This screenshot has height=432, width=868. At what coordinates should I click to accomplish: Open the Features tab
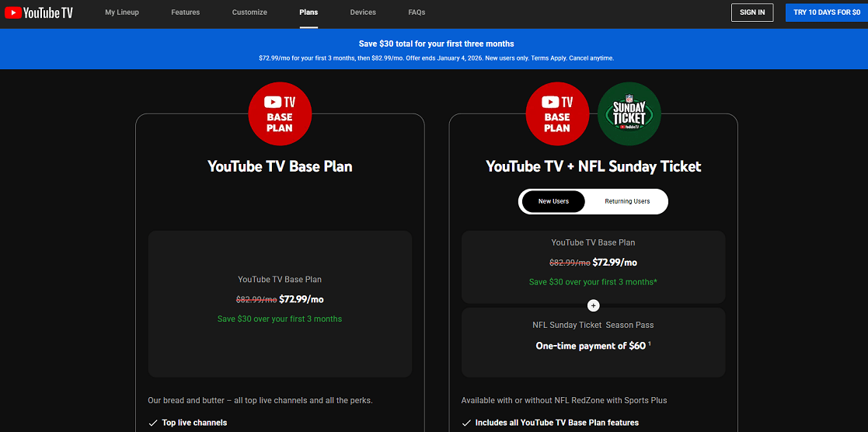point(186,12)
